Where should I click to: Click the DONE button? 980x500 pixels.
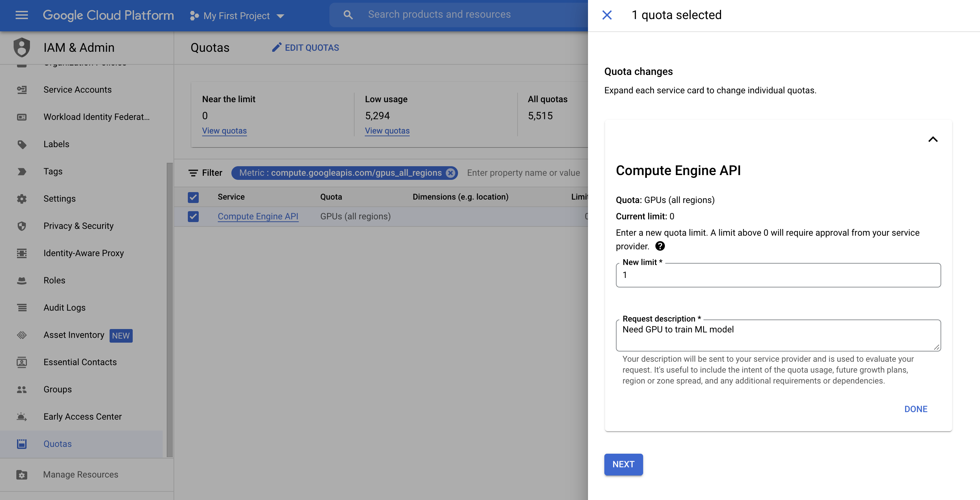[x=916, y=409]
